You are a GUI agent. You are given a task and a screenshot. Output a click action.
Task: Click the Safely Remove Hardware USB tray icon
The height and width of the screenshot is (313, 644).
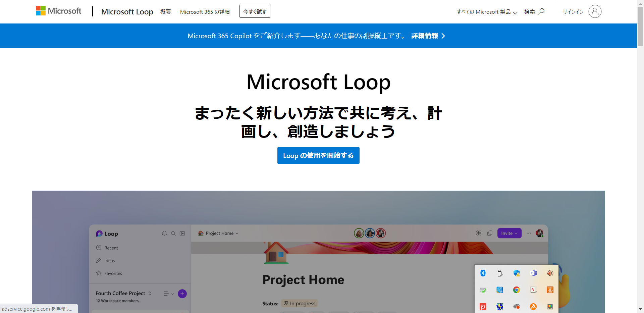pos(500,273)
